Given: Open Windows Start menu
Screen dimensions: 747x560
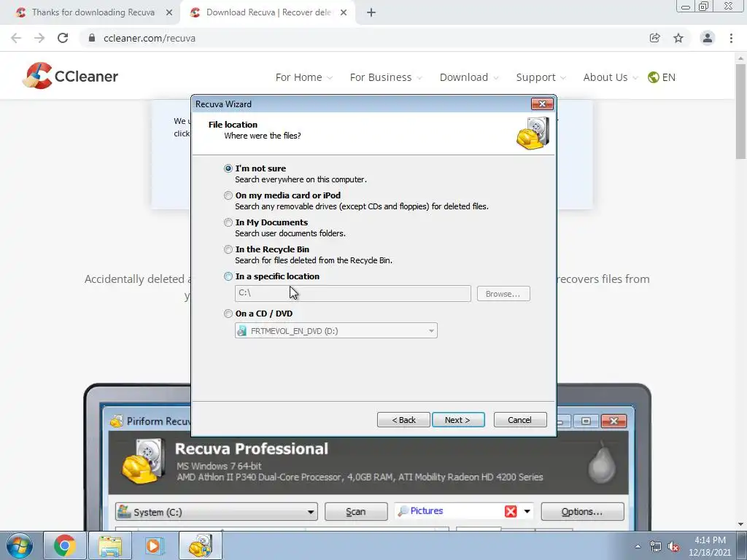Looking at the screenshot, I should point(20,545).
